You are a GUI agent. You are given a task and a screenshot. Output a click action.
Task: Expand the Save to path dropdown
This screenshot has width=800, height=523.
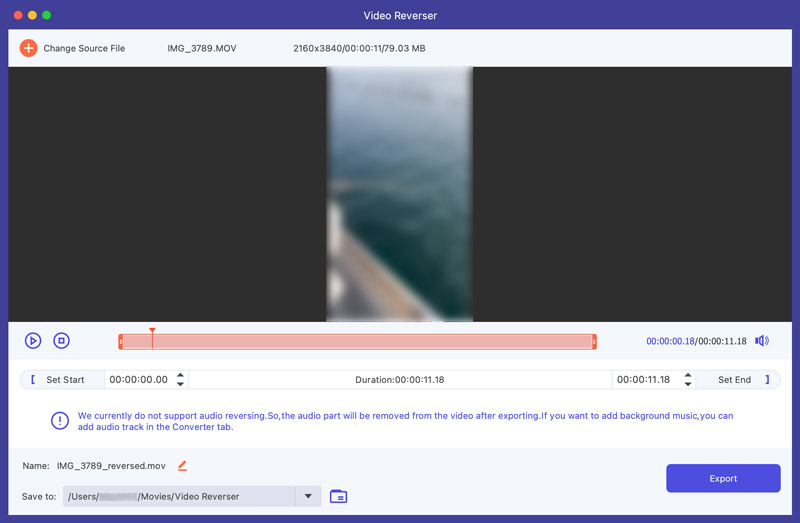308,496
